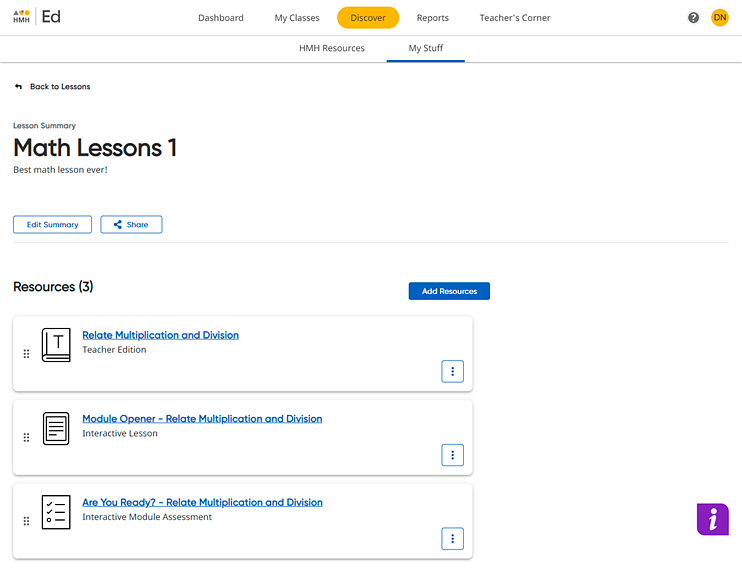Open options menu for Teacher Edition resource
The image size is (742, 575).
452,372
